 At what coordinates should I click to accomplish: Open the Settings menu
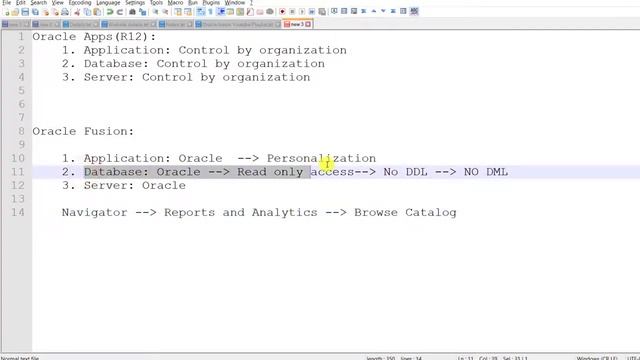click(135, 2)
